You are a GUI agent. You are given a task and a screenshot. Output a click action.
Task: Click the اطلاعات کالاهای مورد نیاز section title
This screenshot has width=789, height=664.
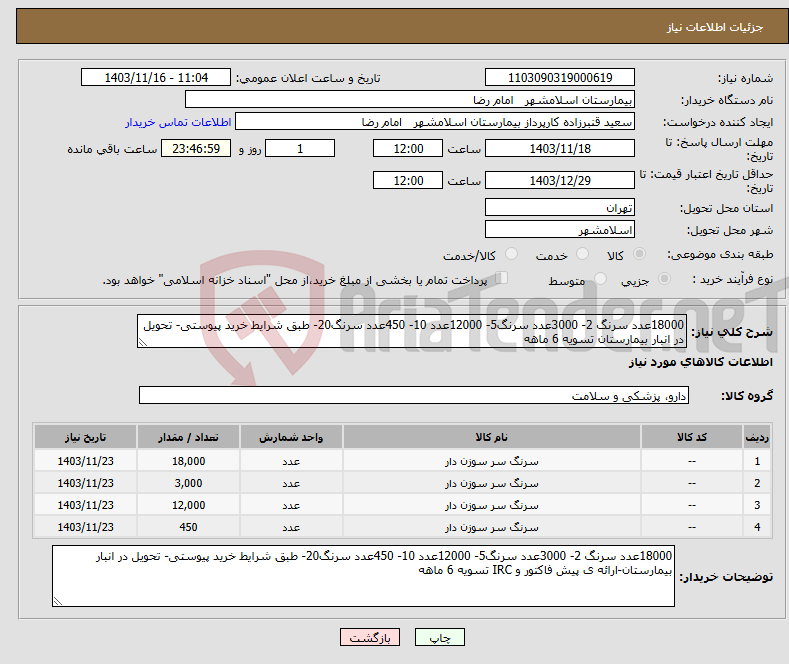(x=700, y=362)
